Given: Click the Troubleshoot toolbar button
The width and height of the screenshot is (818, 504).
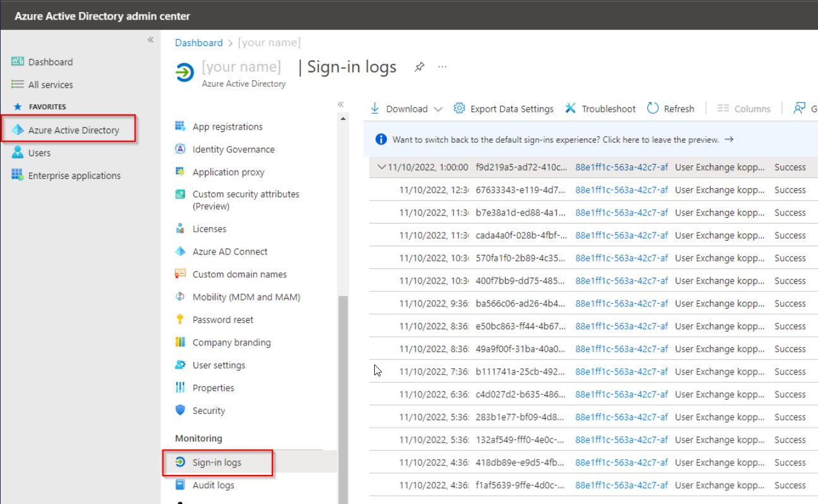Looking at the screenshot, I should [x=601, y=109].
